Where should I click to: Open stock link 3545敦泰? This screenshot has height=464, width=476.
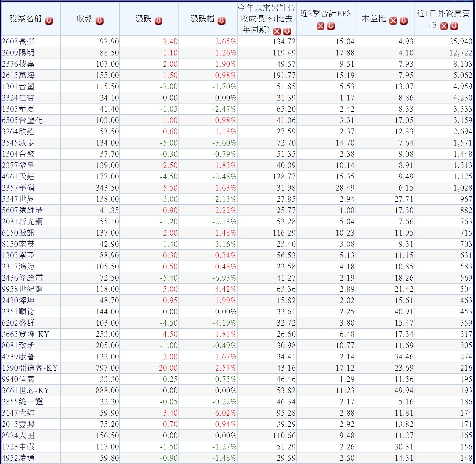coord(18,143)
